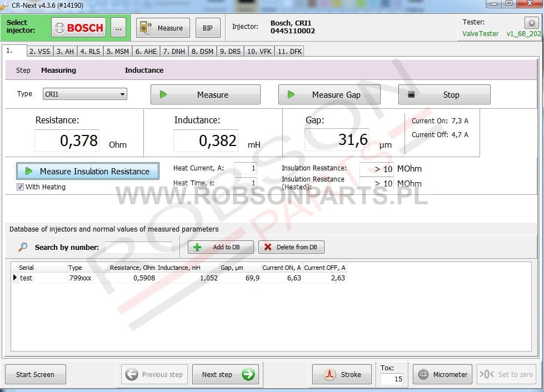Click the tester settings gear icon
Viewport: 544px width, 392px height.
click(531, 23)
